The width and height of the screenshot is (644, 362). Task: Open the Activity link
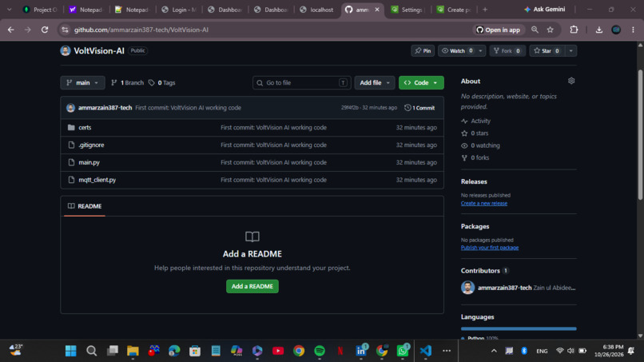point(475,121)
